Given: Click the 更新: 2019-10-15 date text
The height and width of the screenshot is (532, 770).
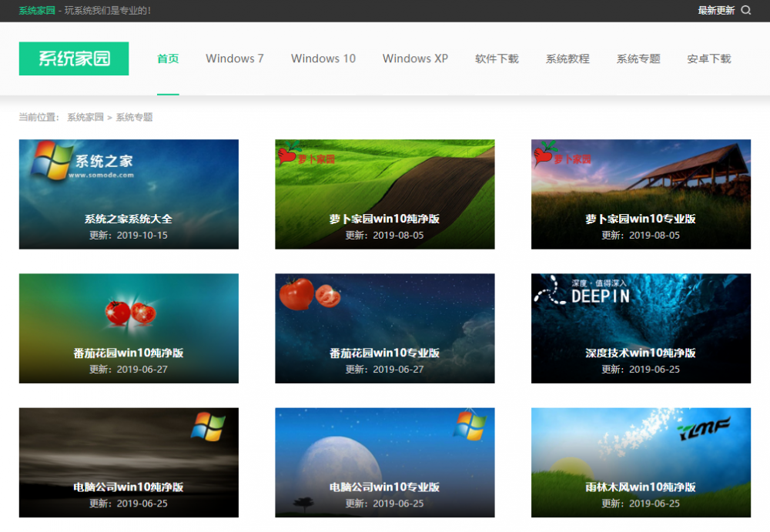Looking at the screenshot, I should coord(128,236).
